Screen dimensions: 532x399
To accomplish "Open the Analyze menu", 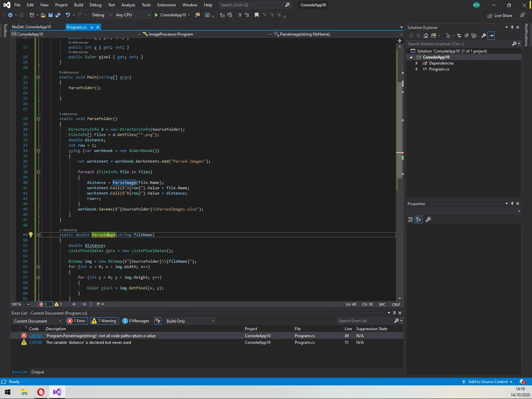I will click(x=128, y=5).
